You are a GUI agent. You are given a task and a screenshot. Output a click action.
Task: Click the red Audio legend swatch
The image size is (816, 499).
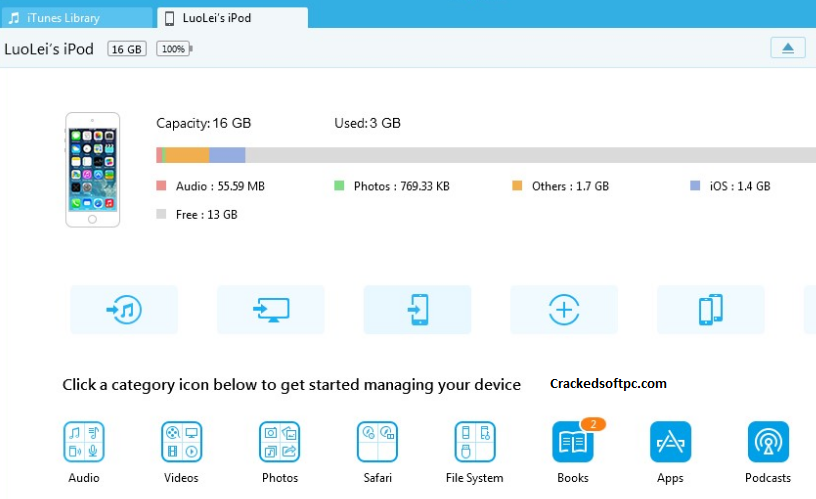click(x=161, y=185)
